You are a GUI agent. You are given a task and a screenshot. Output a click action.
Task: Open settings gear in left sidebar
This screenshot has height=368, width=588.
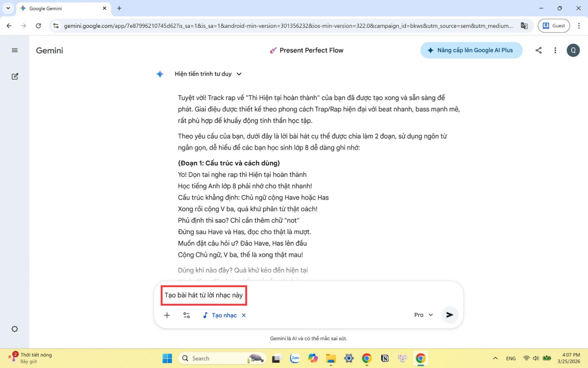[x=15, y=329]
